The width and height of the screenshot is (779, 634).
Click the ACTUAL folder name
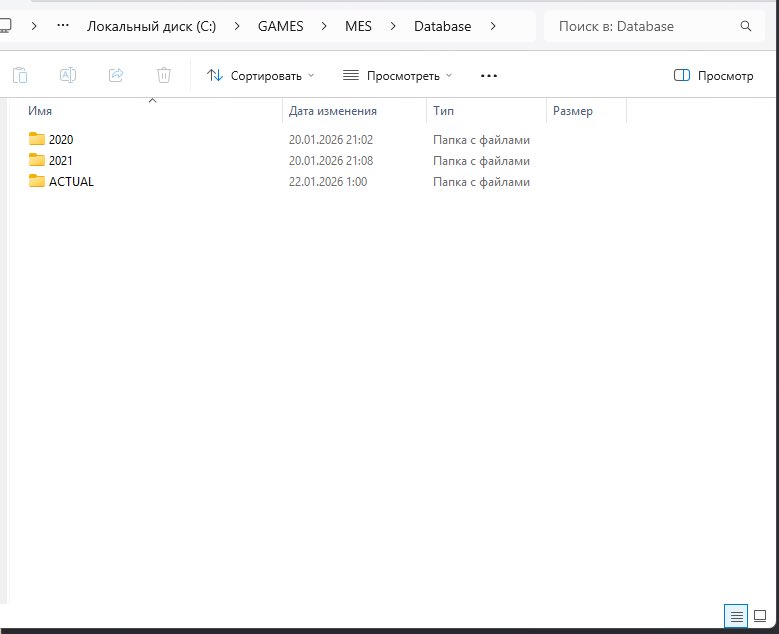(71, 181)
